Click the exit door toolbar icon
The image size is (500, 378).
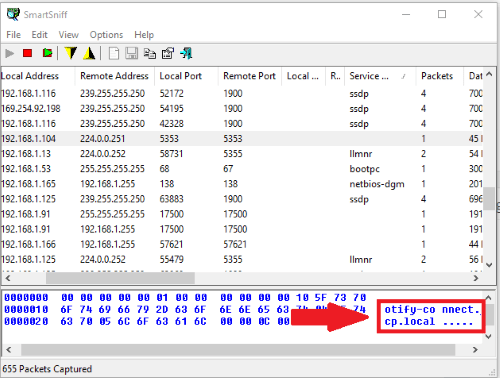186,53
